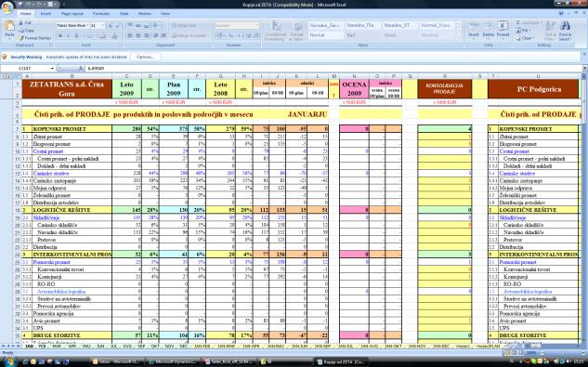Toggle Underline formatting in Font group

coord(76,35)
